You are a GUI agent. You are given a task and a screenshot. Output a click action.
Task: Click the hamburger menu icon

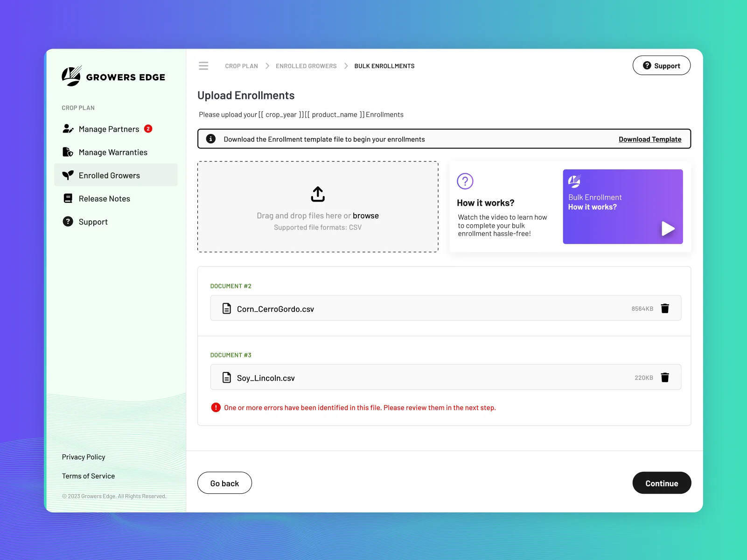point(203,66)
